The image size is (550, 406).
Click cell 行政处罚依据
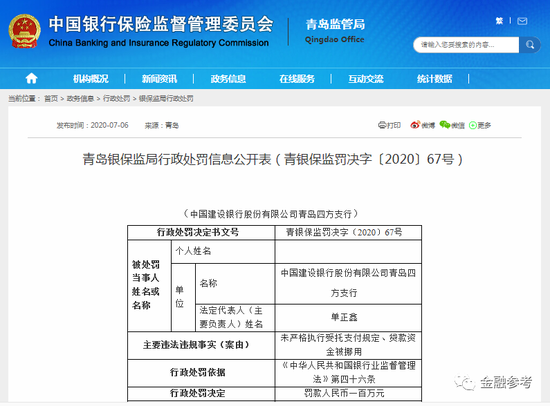[x=201, y=372]
